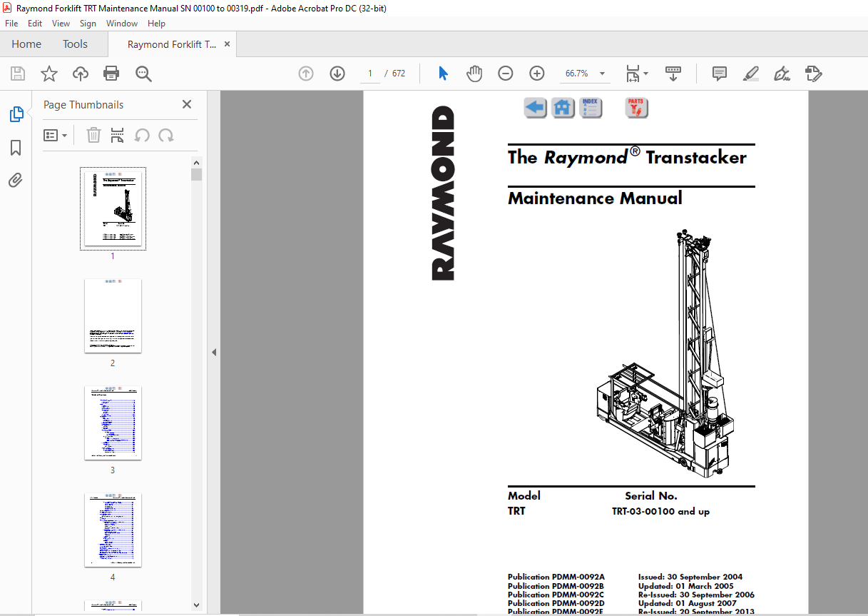Open the Find text magnifier tool
The image size is (868, 616).
coord(143,74)
